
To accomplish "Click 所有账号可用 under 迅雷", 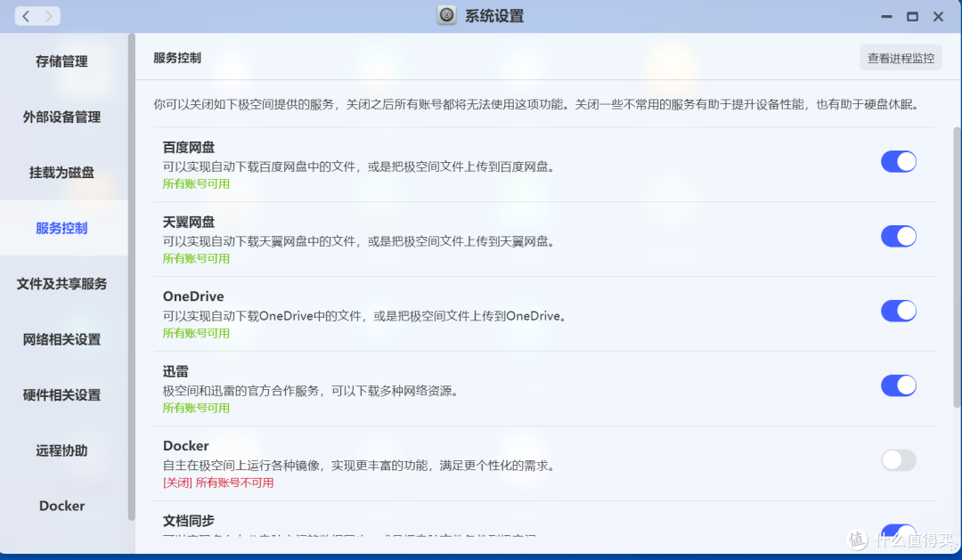I will 196,409.
